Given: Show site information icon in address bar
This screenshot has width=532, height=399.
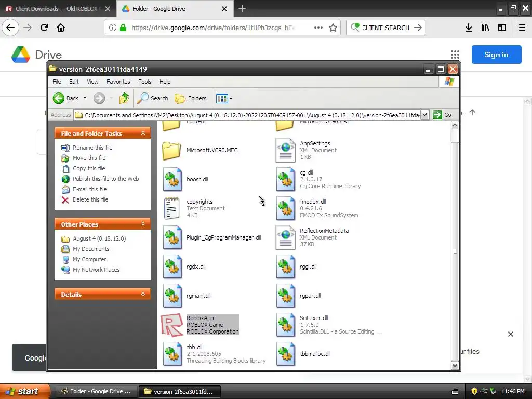Looking at the screenshot, I should click(x=113, y=28).
